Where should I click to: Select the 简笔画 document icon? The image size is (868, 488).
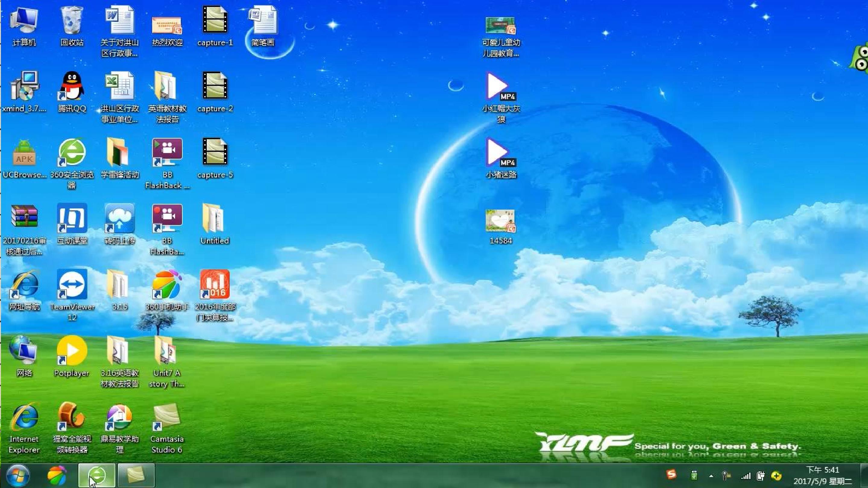point(263,26)
